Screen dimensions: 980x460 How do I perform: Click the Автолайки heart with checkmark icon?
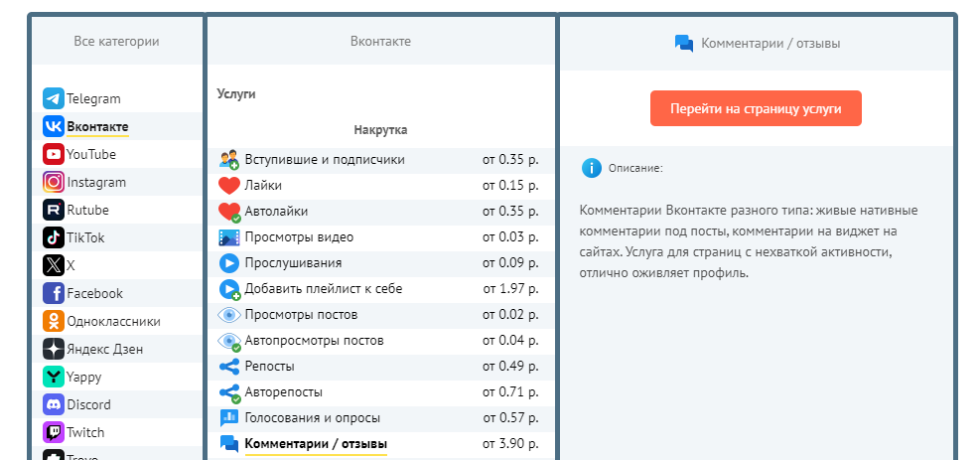tap(229, 212)
